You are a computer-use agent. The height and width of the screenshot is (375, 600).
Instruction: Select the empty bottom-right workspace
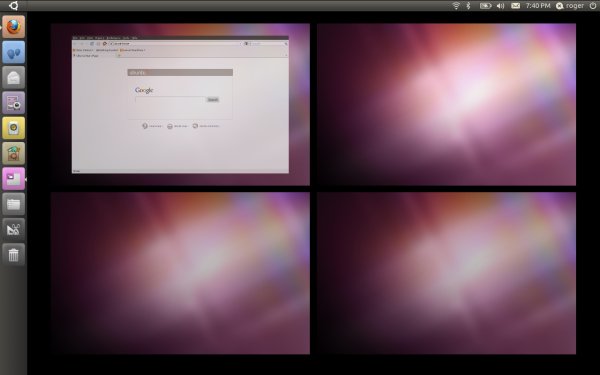[x=447, y=273]
